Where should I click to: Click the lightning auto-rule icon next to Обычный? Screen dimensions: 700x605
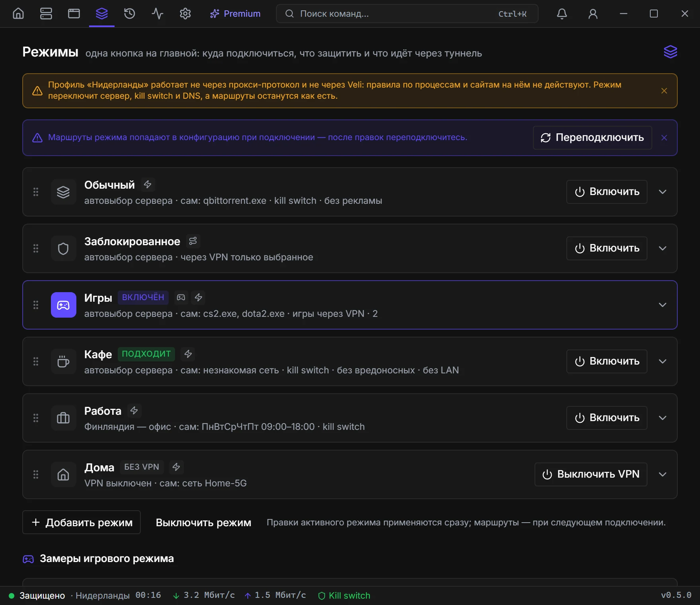pos(148,185)
